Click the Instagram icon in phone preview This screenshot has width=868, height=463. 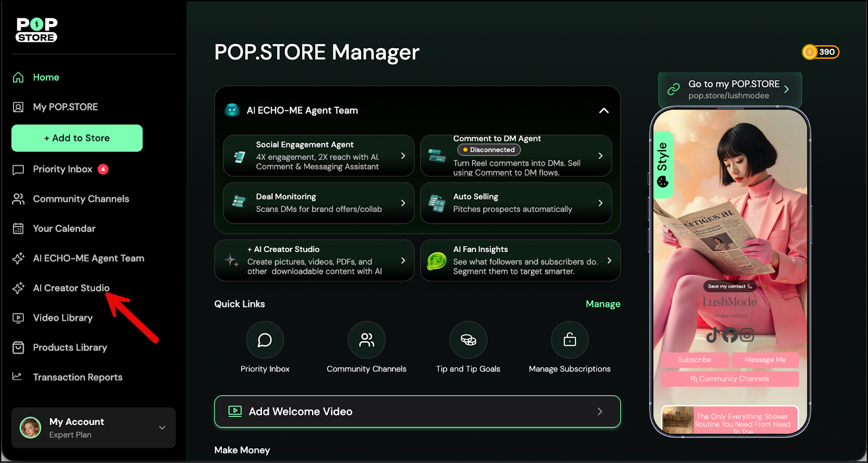[747, 335]
